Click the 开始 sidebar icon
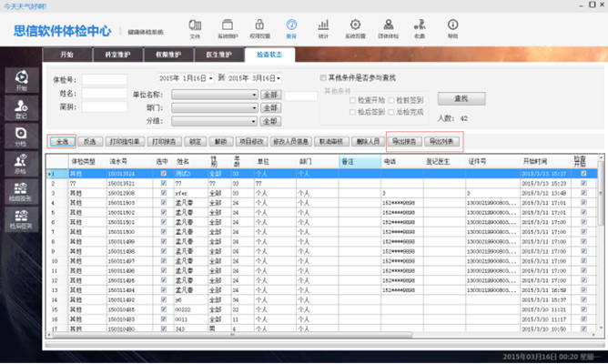Screen dimensions: 608x364 21,80
